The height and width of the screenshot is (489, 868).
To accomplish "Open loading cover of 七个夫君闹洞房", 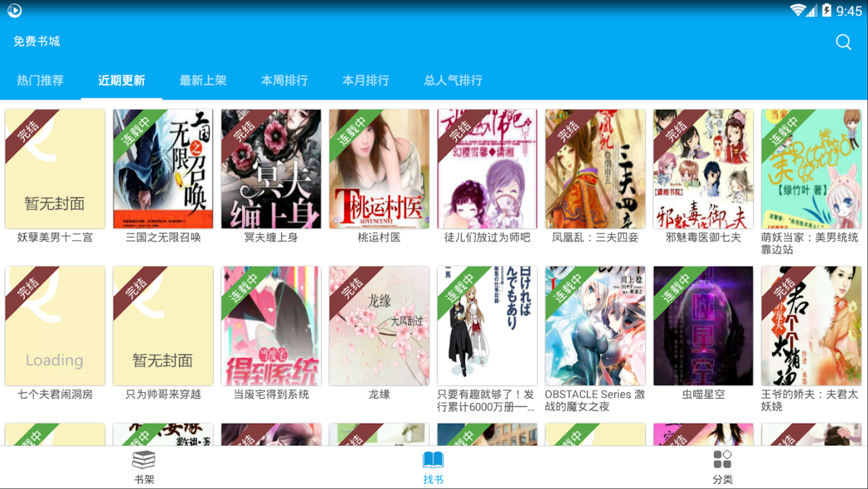I will tap(55, 326).
